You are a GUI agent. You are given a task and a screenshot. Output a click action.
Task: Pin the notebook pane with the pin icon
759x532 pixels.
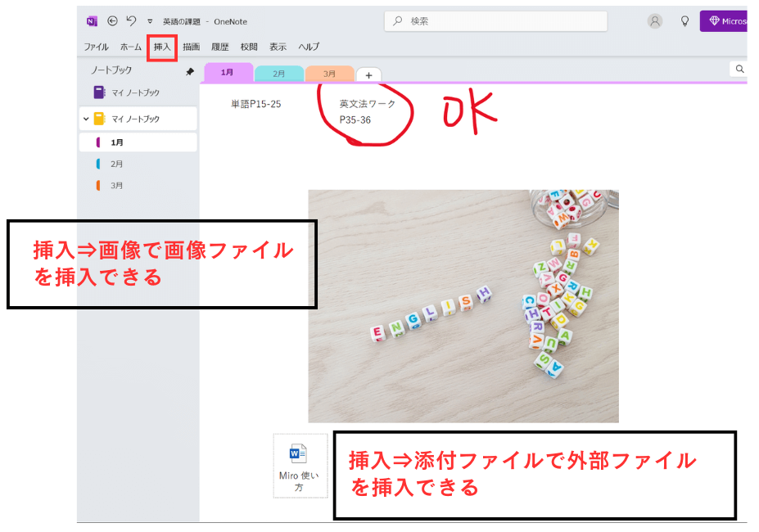click(x=190, y=72)
